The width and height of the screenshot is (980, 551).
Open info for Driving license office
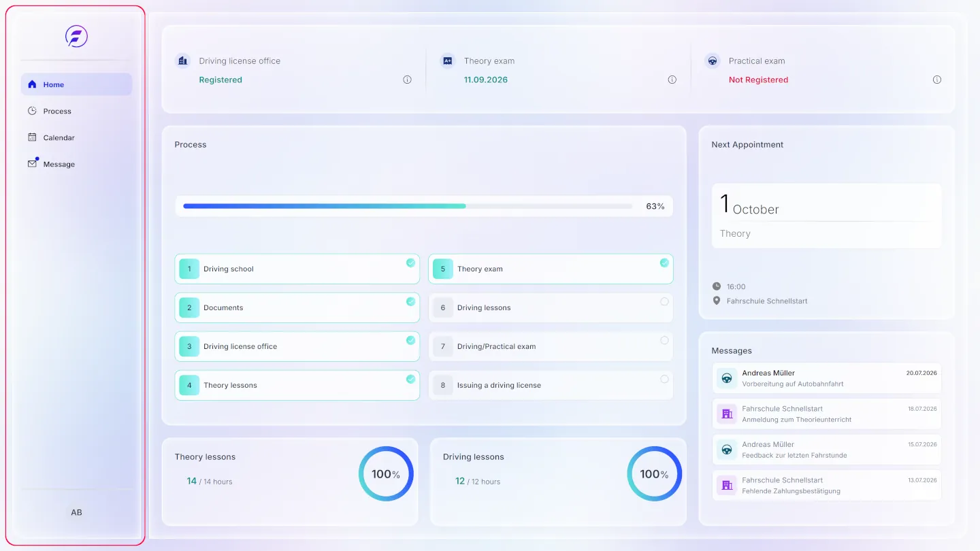tap(407, 80)
